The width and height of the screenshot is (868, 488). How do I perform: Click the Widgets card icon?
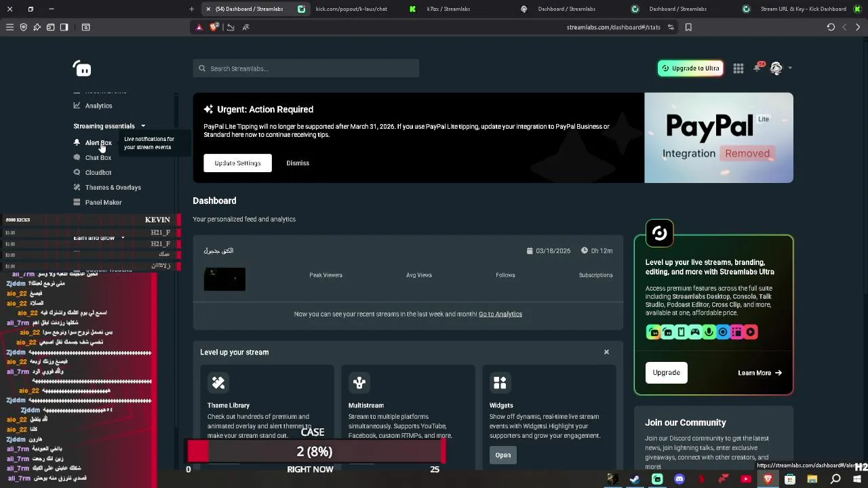[x=500, y=383]
